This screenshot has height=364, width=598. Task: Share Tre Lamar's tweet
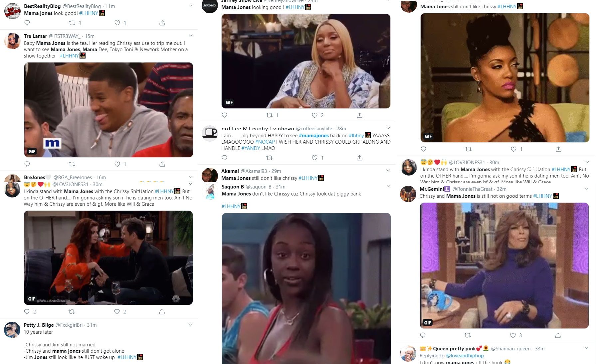pyautogui.click(x=162, y=164)
